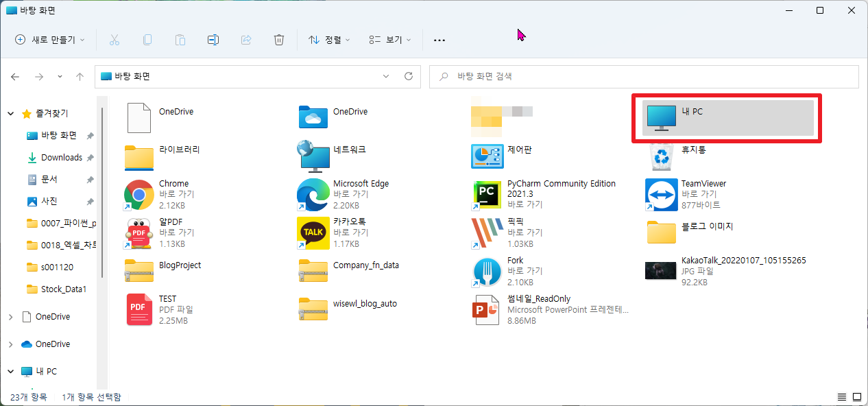868x406 pixels.
Task: Open 사진 in sidebar
Action: [x=49, y=201]
